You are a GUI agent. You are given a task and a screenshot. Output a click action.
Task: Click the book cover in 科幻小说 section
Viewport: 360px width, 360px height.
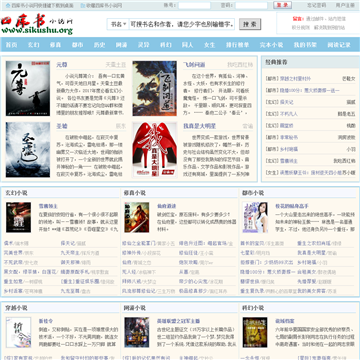click(x=255, y=332)
